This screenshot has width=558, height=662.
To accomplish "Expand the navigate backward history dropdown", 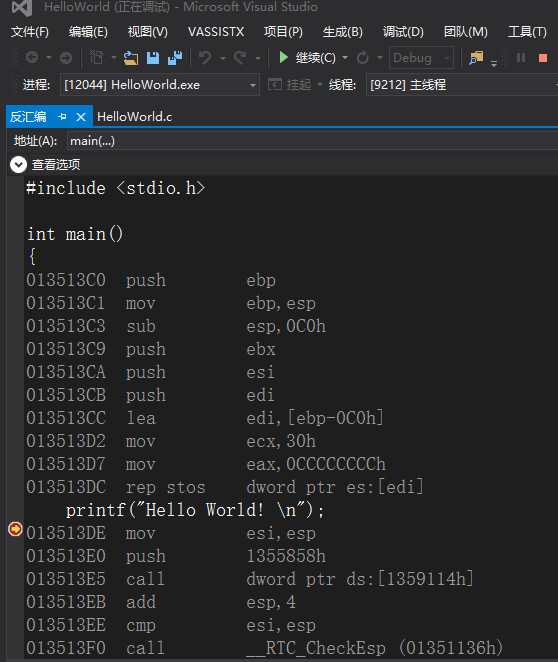I will (49, 57).
